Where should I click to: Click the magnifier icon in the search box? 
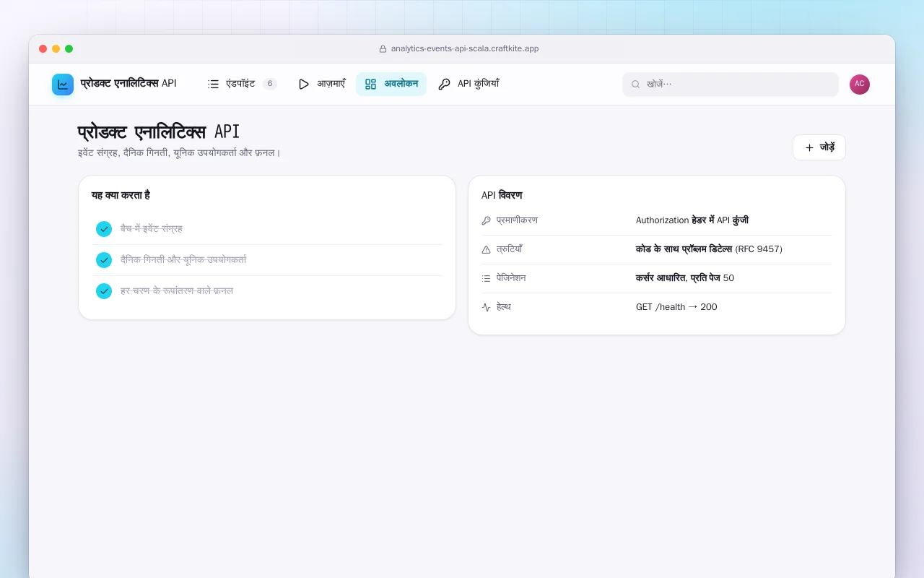coord(636,84)
